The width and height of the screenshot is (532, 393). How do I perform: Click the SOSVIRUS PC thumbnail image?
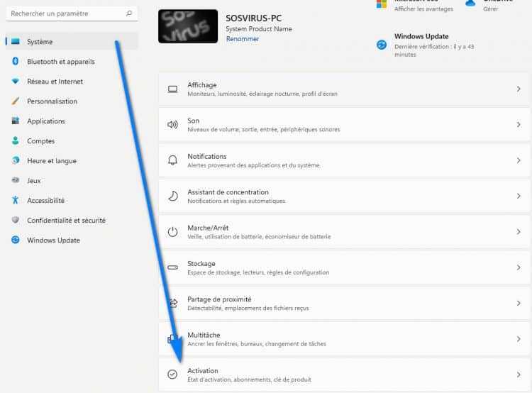coord(188,26)
